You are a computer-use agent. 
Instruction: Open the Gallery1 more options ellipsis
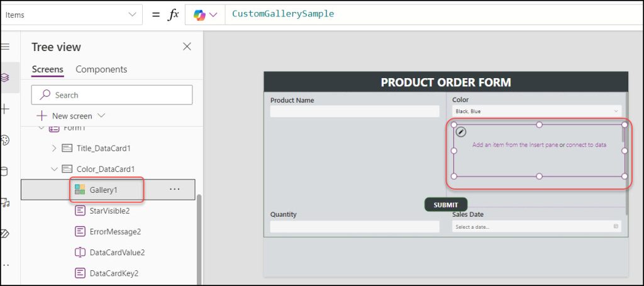[x=175, y=189]
